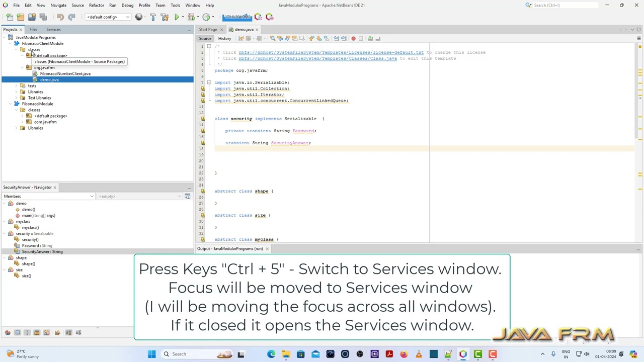Open the weather widget Partly sunny
644x362 pixels.
23,354
